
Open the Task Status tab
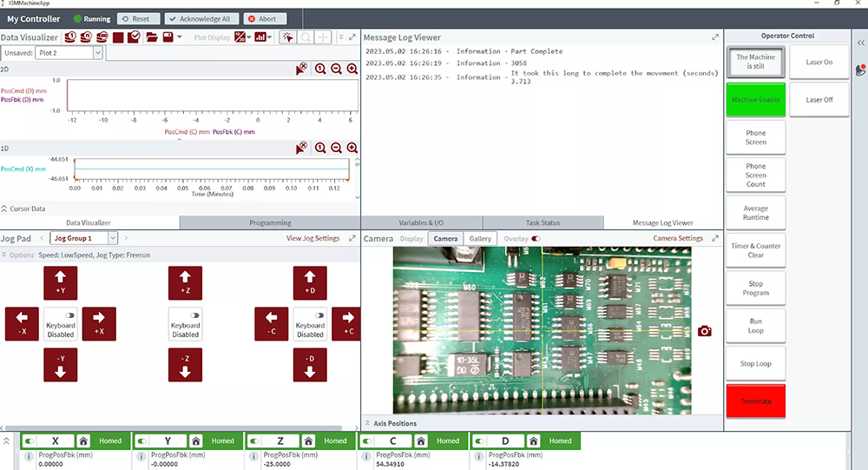click(x=542, y=222)
